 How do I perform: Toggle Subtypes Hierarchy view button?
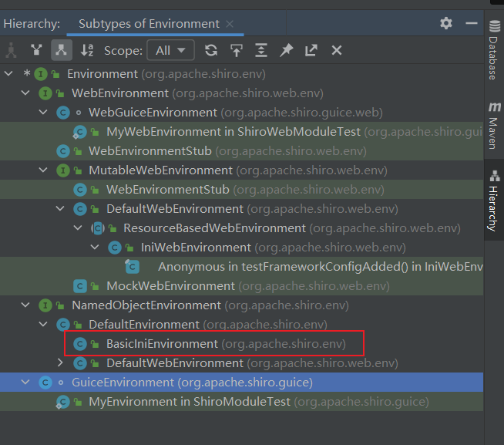coord(62,50)
